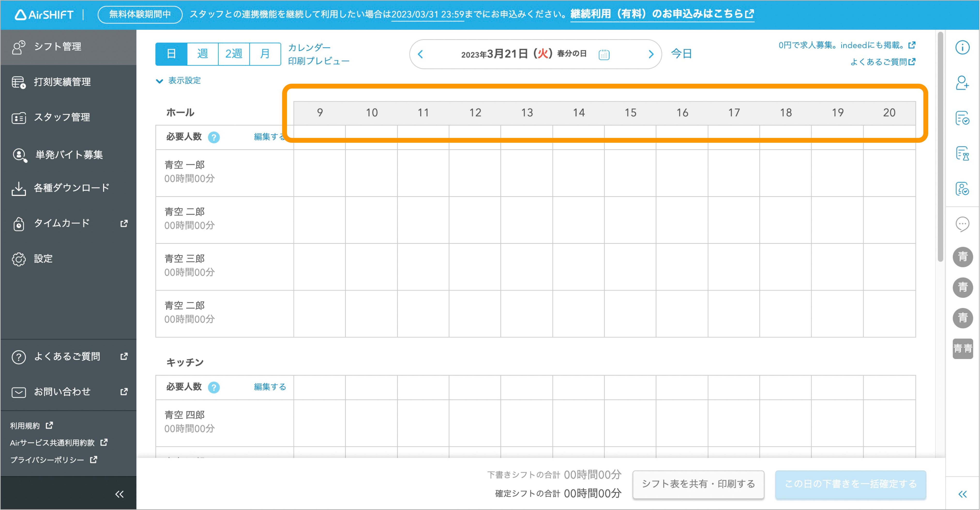Go to previous day arrow
The height and width of the screenshot is (510, 980).
click(x=420, y=54)
